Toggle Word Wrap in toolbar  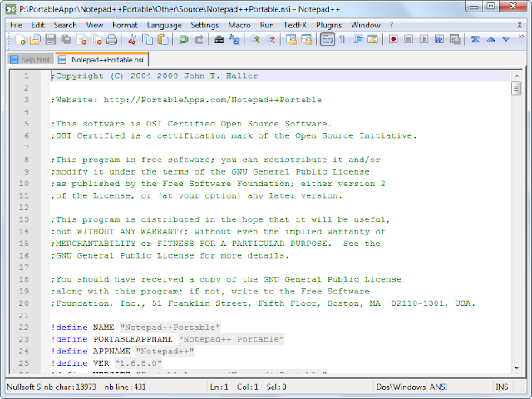[327, 39]
